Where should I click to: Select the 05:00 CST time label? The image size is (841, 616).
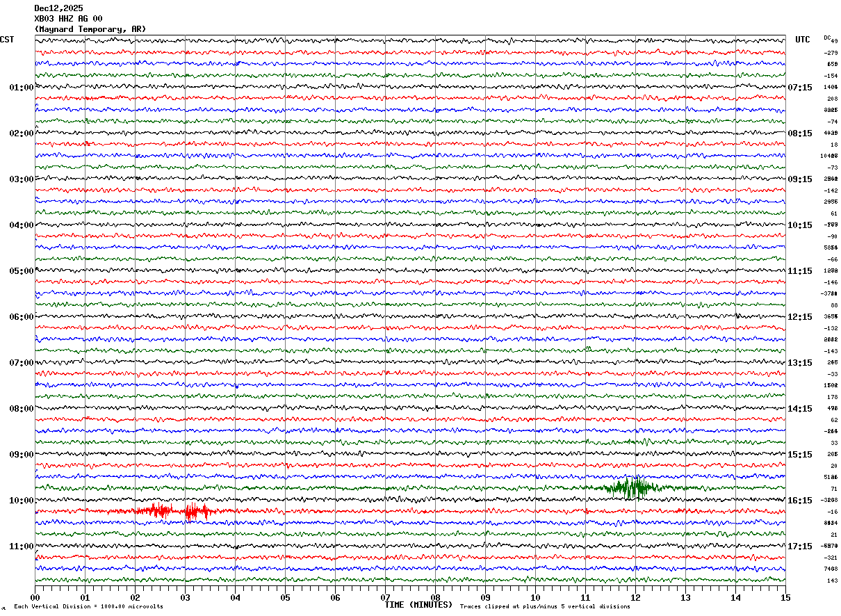(22, 271)
